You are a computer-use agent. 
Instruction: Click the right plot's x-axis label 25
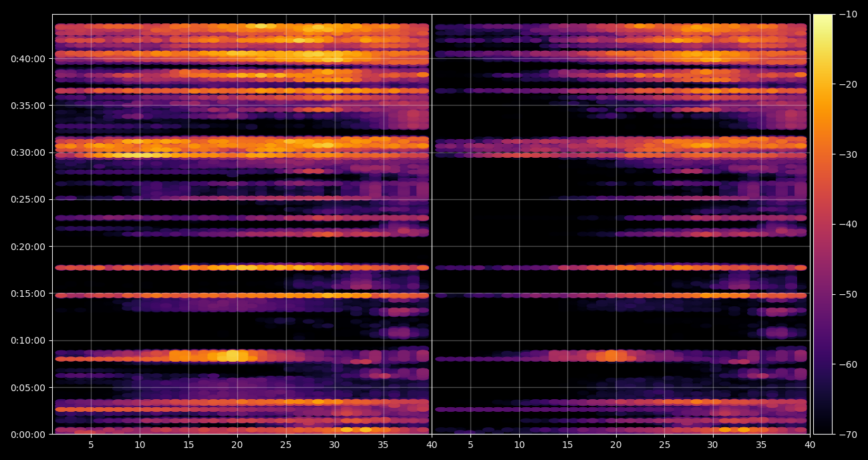pos(664,445)
